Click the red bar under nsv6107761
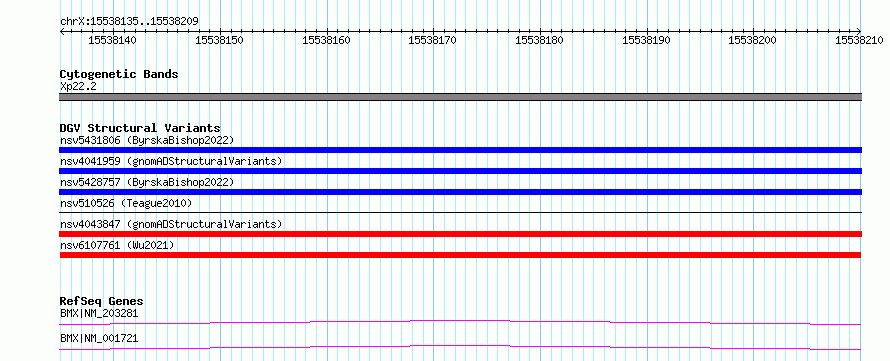This screenshot has width=890, height=361. [460, 255]
